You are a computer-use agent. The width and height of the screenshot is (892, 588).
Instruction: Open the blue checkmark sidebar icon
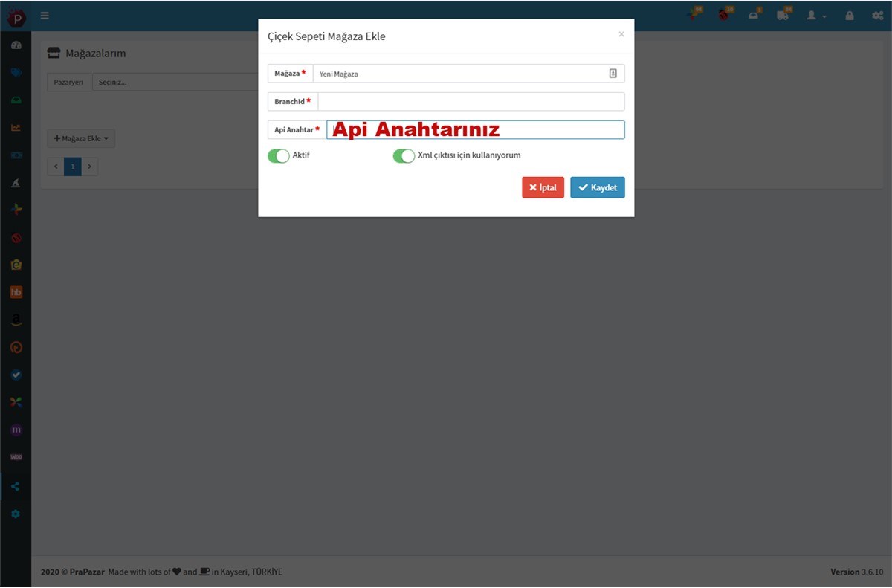16,375
